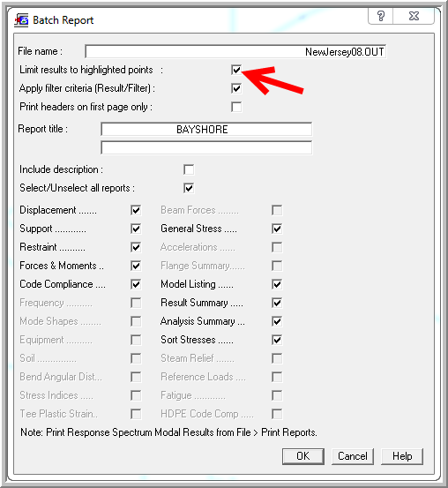The height and width of the screenshot is (488, 448).
Task: Uncheck the Displacement report
Action: point(136,210)
